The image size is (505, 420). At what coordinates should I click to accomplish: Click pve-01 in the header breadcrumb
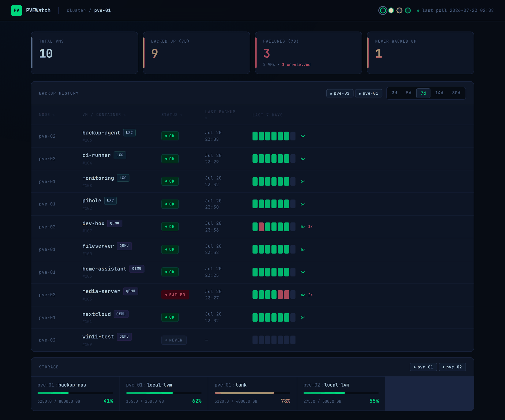(103, 10)
